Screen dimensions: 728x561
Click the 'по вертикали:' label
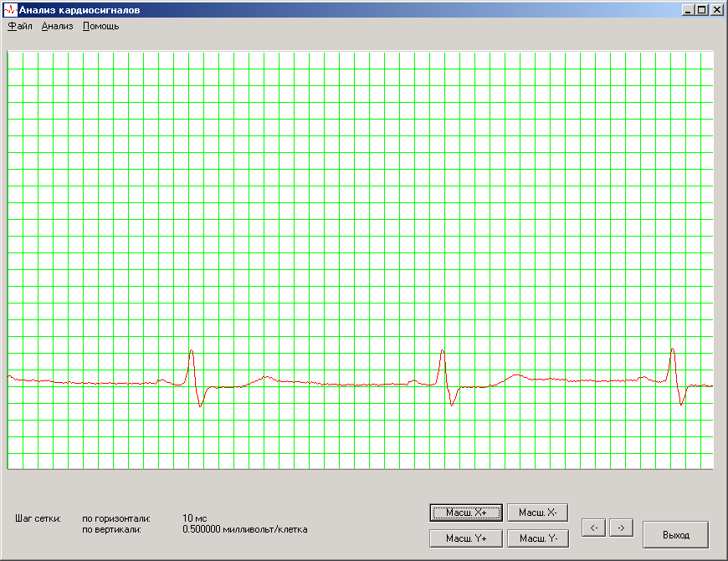click(x=111, y=529)
